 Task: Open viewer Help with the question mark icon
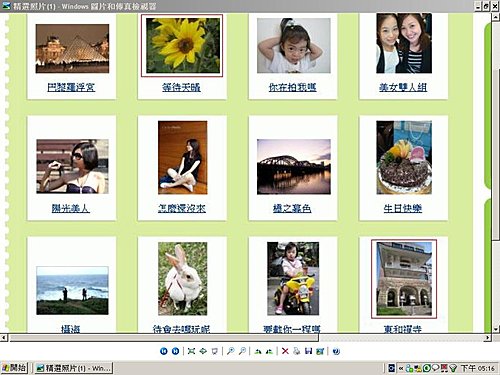[x=336, y=351]
